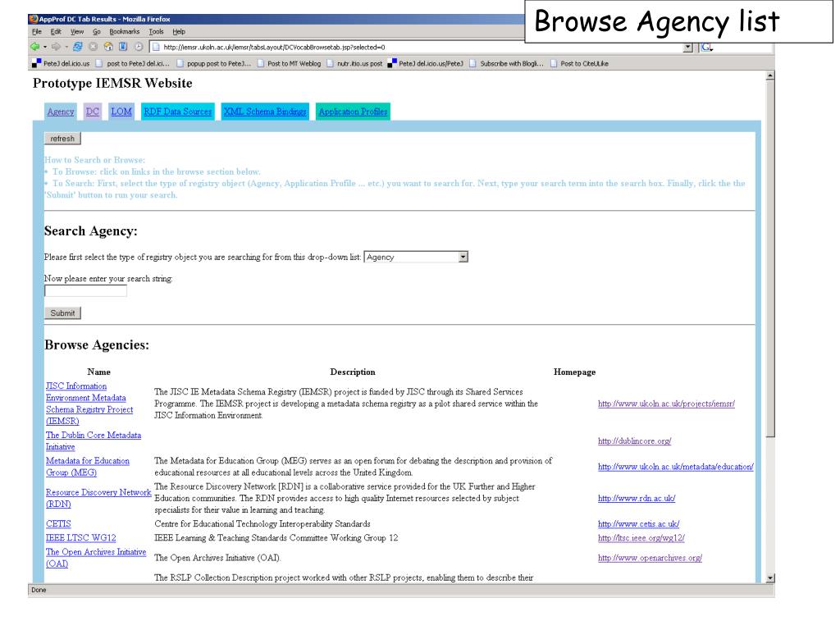Switch to the LOM tab
The height and width of the screenshot is (630, 840).
click(121, 112)
